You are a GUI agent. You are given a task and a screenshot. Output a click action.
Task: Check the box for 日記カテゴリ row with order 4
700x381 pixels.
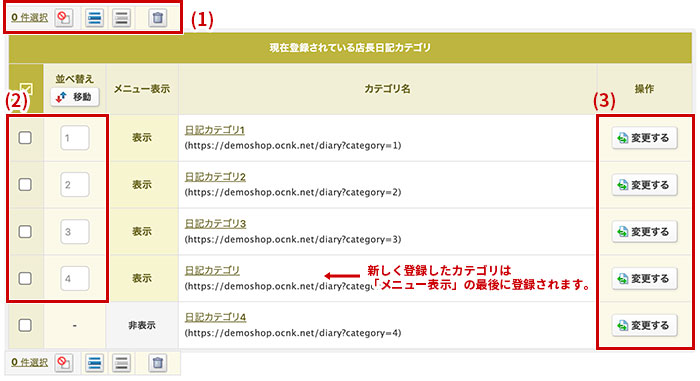pyautogui.click(x=25, y=278)
